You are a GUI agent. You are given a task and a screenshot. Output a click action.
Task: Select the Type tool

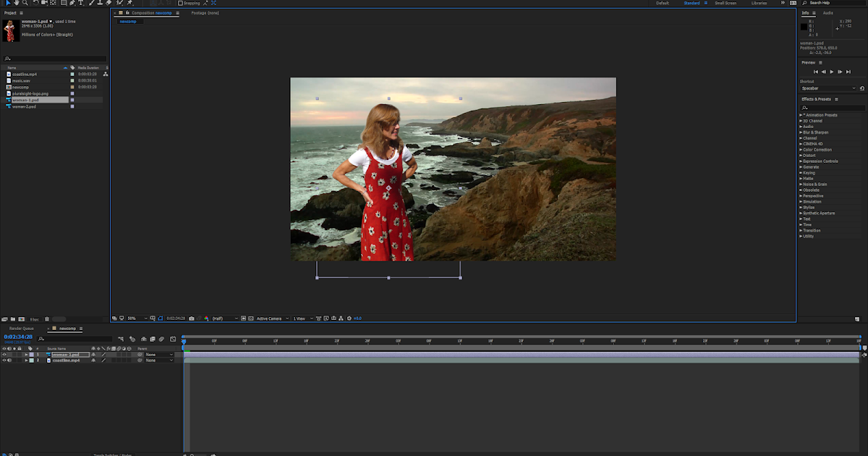[82, 2]
